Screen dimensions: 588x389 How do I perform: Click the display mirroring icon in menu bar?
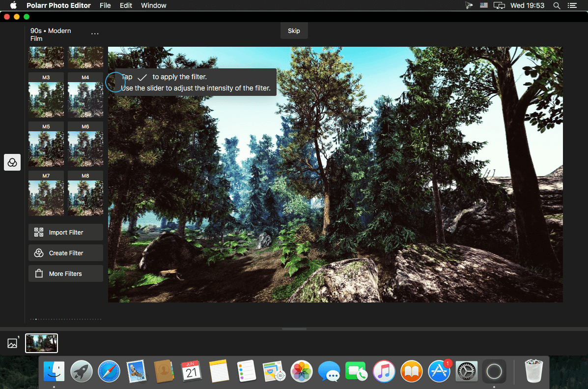[x=499, y=5]
